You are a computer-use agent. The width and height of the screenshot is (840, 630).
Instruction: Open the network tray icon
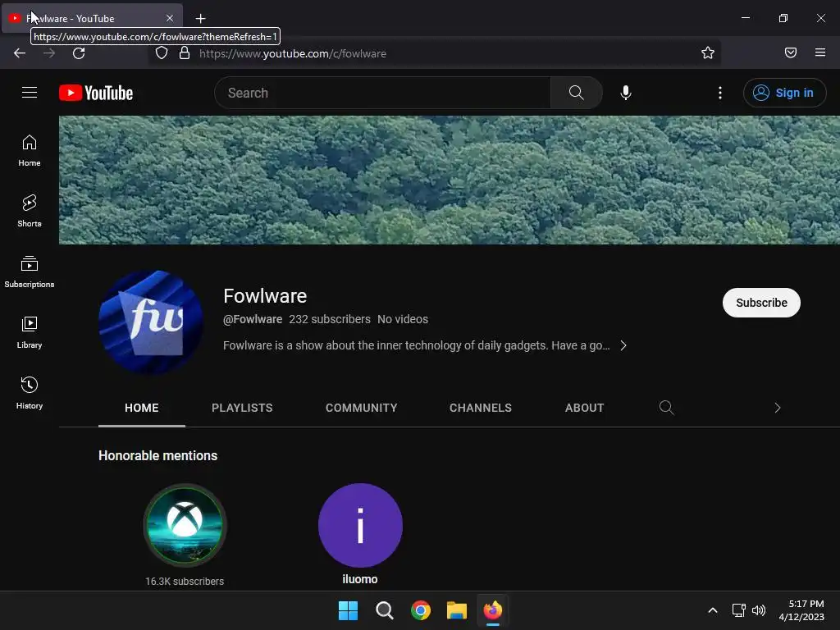click(x=739, y=610)
